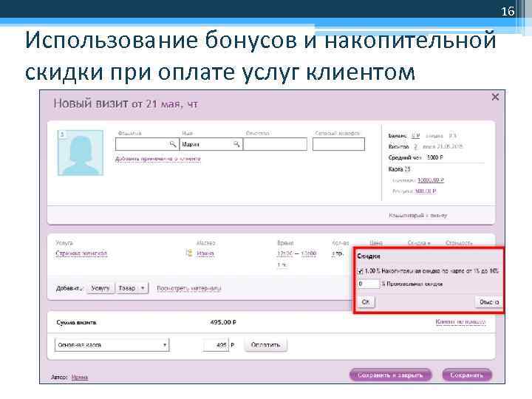Open the Товар dropdown arrow
Image resolution: width=532 pixels, height=399 pixels.
point(143,288)
